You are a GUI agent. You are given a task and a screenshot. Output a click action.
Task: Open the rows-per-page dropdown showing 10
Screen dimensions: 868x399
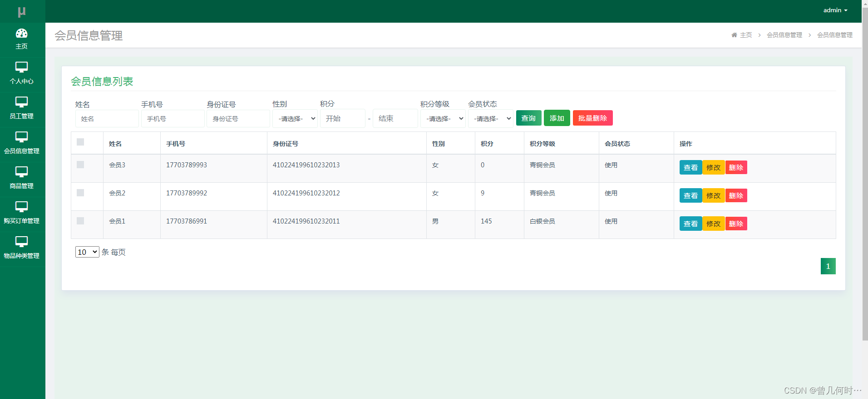[x=87, y=252]
